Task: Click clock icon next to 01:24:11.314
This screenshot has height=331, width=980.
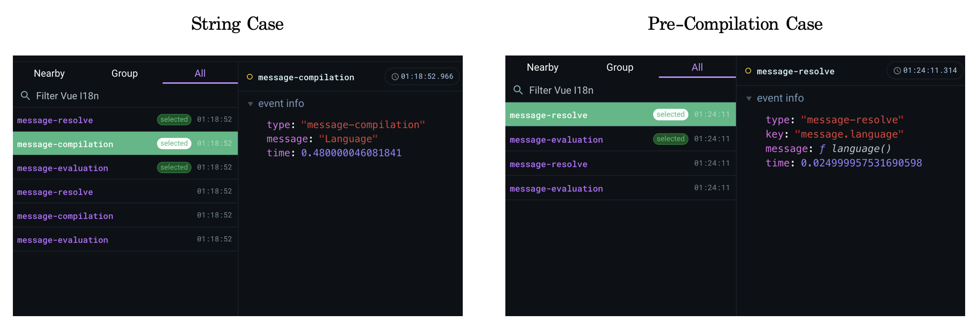Action: tap(897, 71)
